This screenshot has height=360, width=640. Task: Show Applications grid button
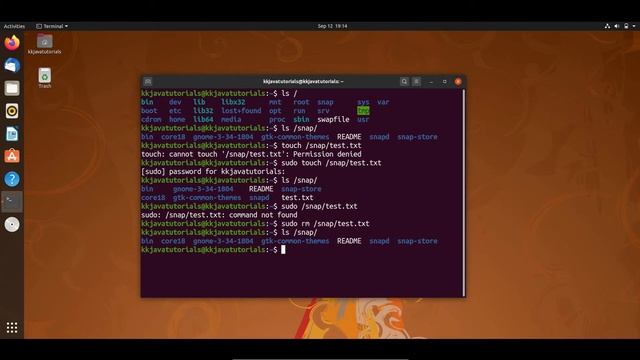coord(12,327)
